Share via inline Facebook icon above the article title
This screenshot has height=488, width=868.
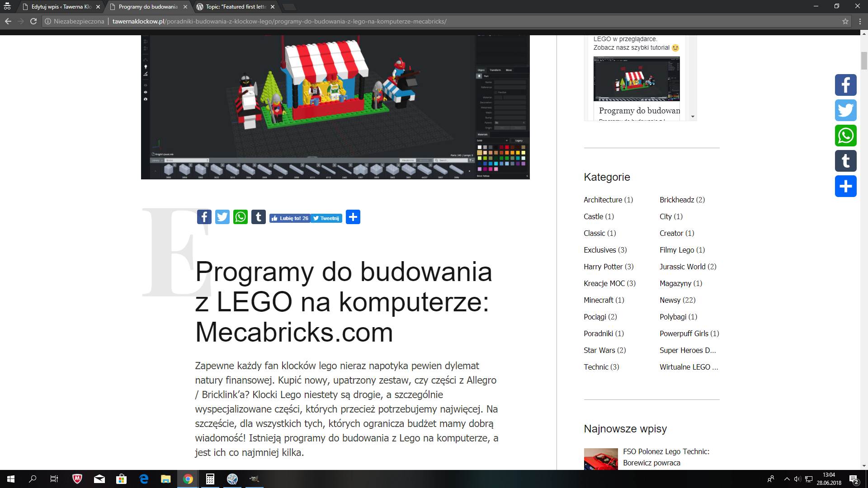pyautogui.click(x=204, y=217)
